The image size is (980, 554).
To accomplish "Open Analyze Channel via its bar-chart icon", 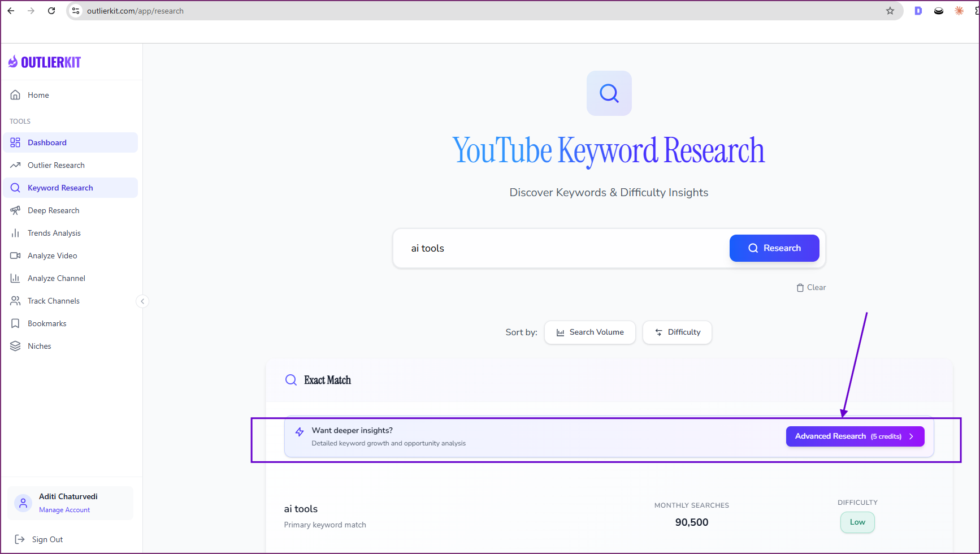I will (15, 278).
